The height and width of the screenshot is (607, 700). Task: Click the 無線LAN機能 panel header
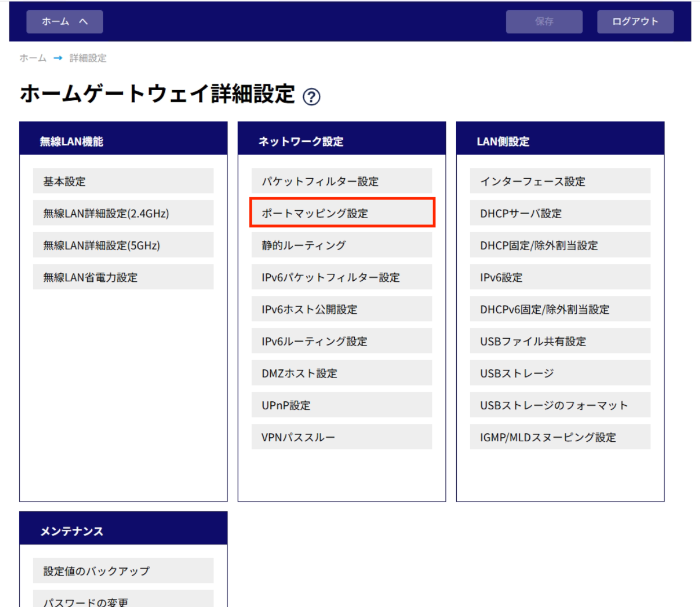(123, 139)
